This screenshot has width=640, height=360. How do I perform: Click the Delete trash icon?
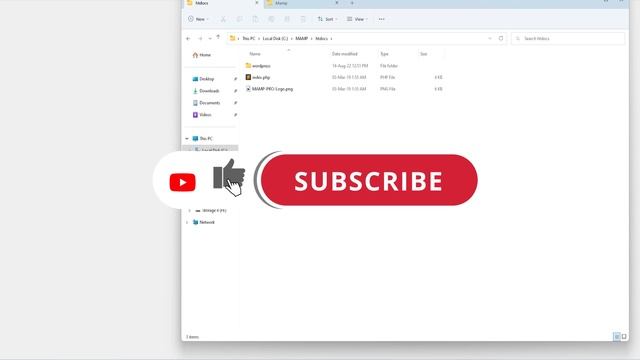click(303, 19)
